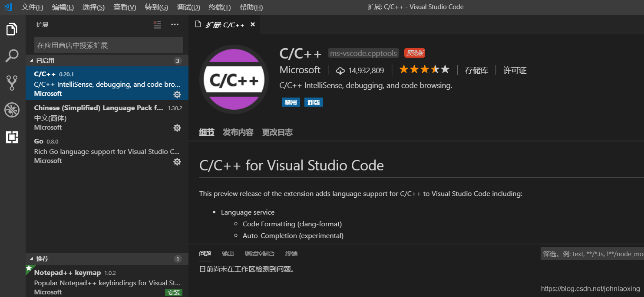
Task: Open manage gear for C/C++ extension
Action: click(x=177, y=94)
